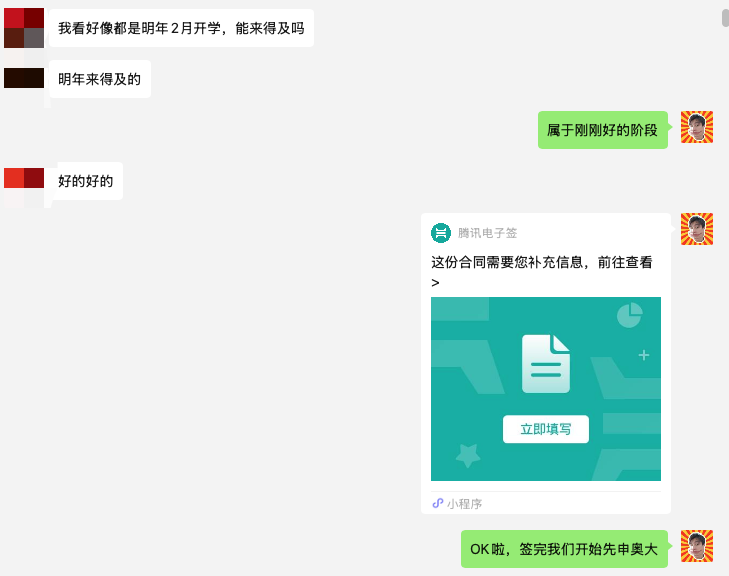Viewport: 729px width, 576px height.
Task: Open sender avatar beside 属于刚刚好的阶段
Action: pyautogui.click(x=697, y=127)
